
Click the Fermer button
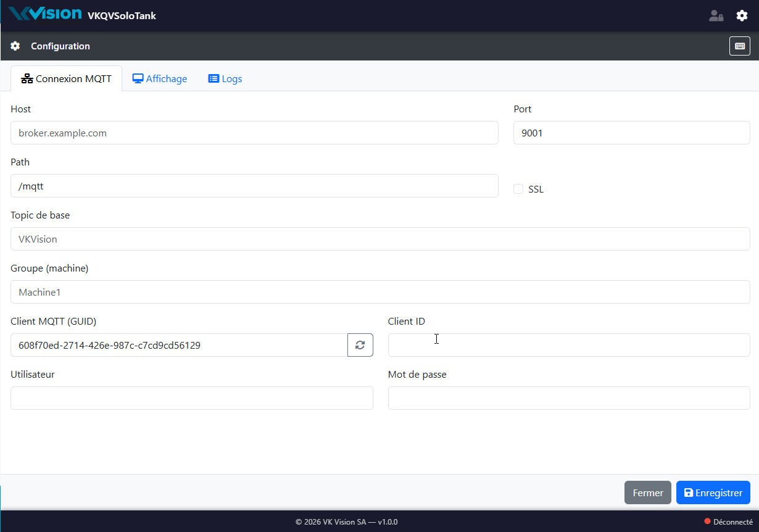(648, 493)
